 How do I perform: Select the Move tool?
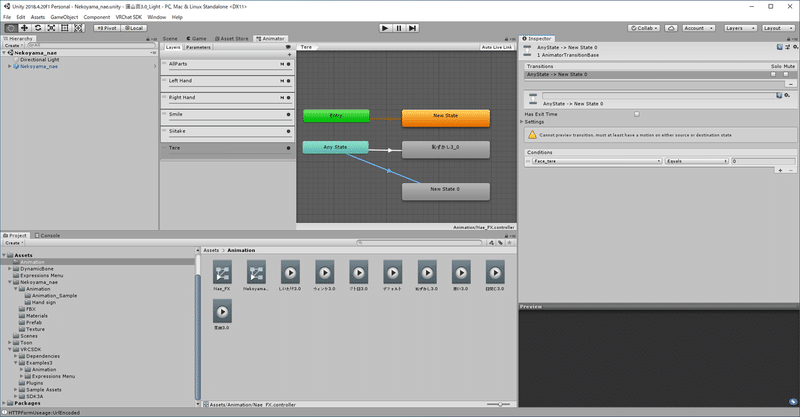click(24, 28)
